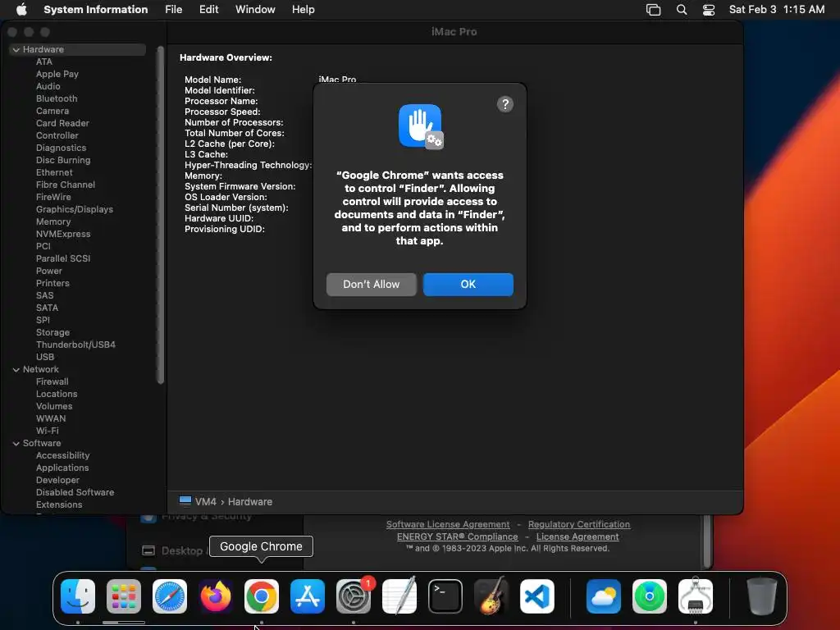This screenshot has height=630, width=840.
Task: Open System Settings with badge in dock
Action: [354, 596]
